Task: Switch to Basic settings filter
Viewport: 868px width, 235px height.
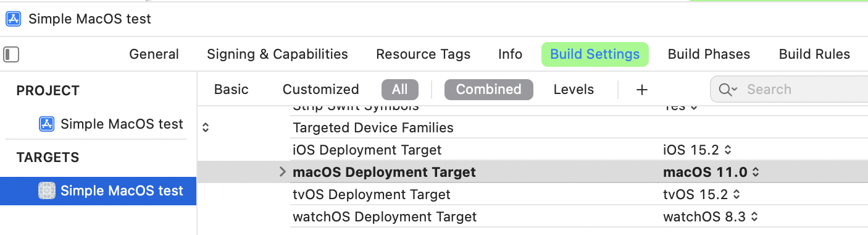Action: click(232, 90)
